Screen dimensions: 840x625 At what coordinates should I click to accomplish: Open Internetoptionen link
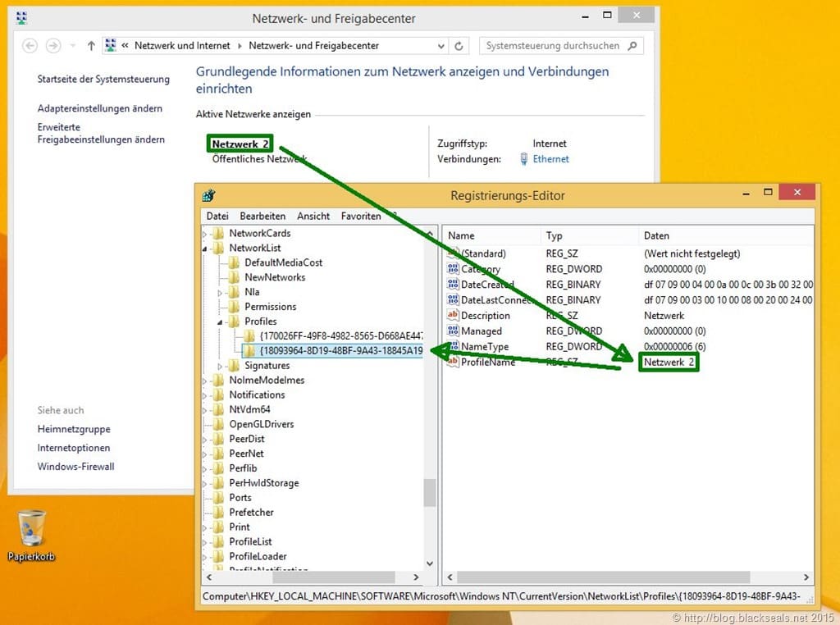73,448
